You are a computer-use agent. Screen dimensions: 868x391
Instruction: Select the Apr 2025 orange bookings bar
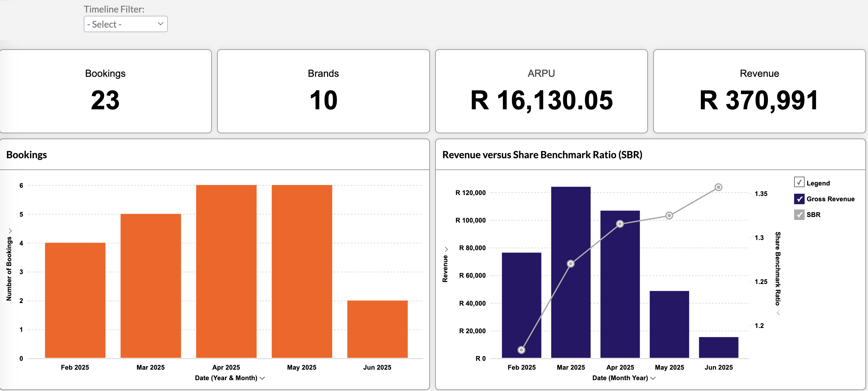(x=226, y=271)
